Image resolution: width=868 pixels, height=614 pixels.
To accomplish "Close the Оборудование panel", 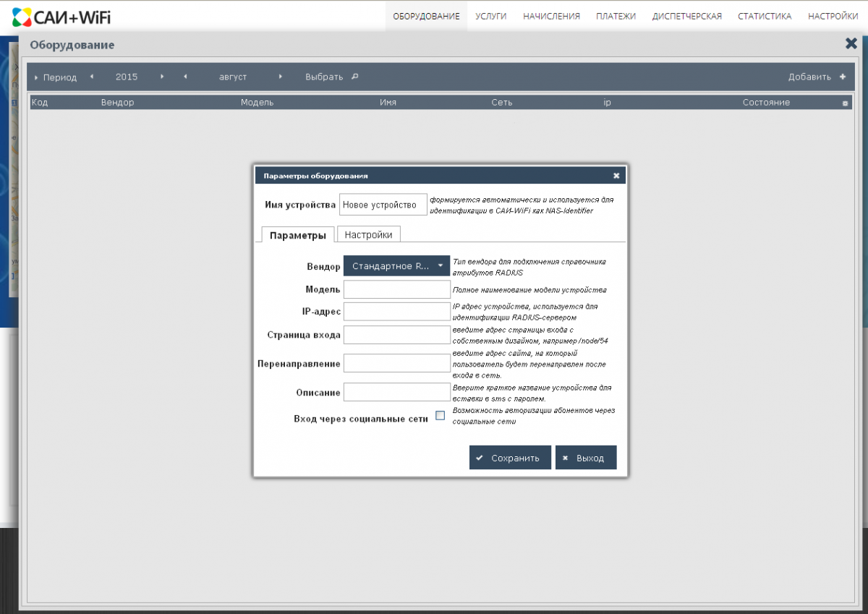I will [851, 44].
